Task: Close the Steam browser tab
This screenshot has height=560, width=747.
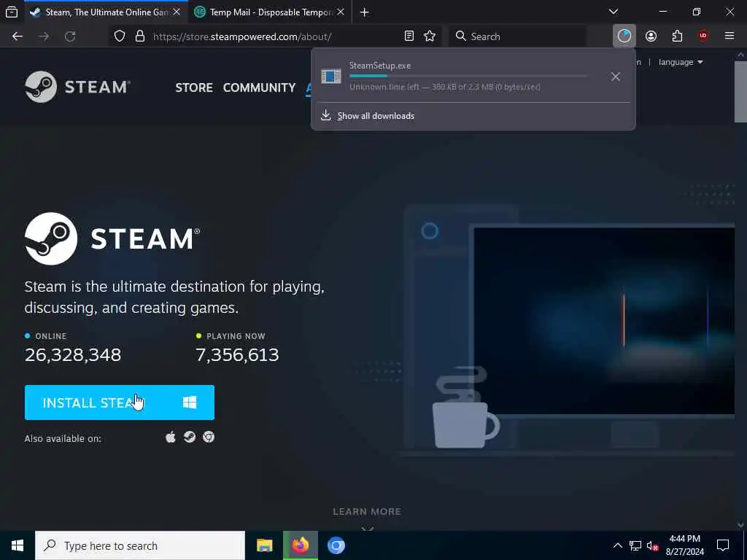Action: [x=177, y=12]
